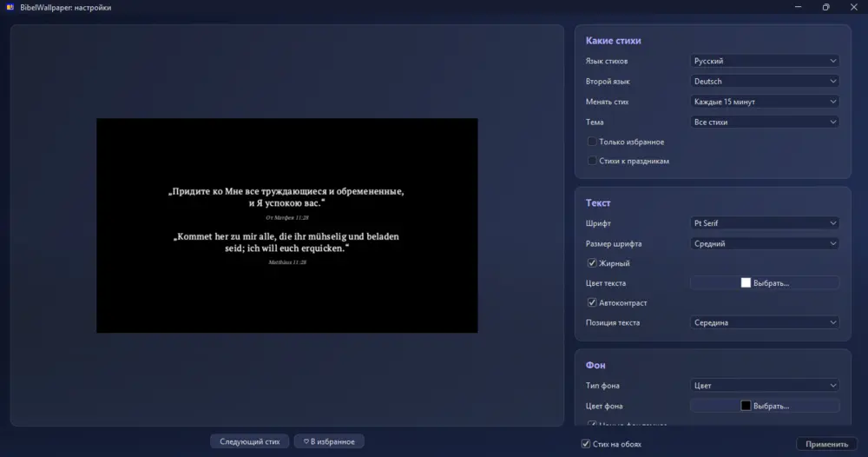Enable the Стихи к праздникам checkbox
868x457 pixels.
tap(592, 161)
